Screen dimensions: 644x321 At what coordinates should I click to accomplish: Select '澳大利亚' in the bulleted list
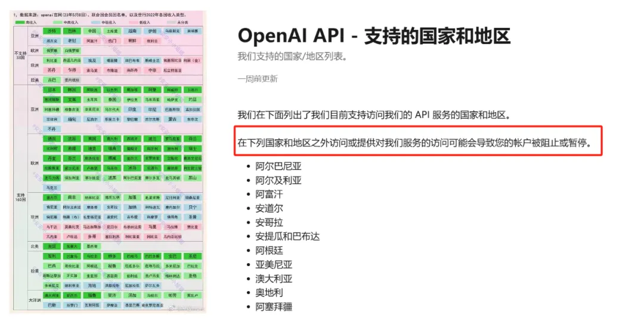tap(274, 279)
